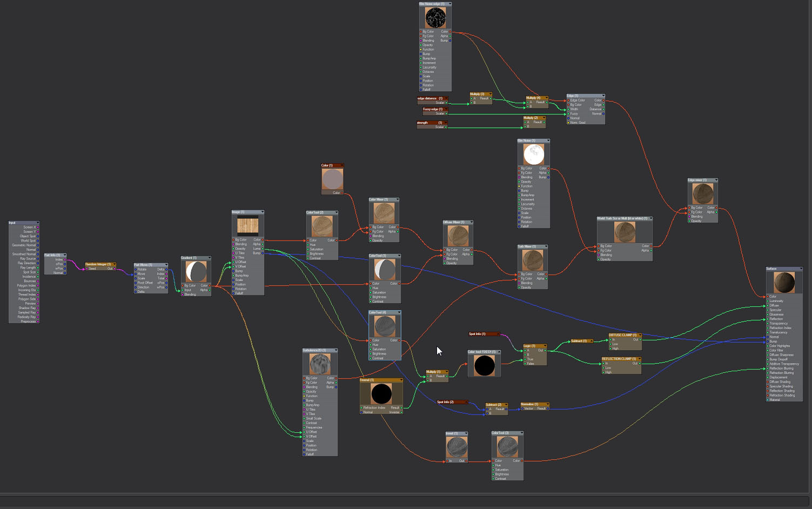Select the REFLECTION CLAMP (1) node title
The height and width of the screenshot is (509, 812).
619,359
